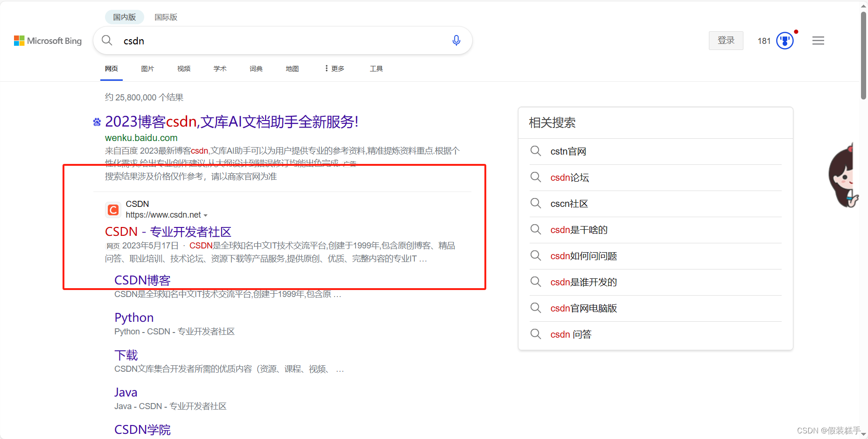Search related term csdn如何问问题

point(583,256)
